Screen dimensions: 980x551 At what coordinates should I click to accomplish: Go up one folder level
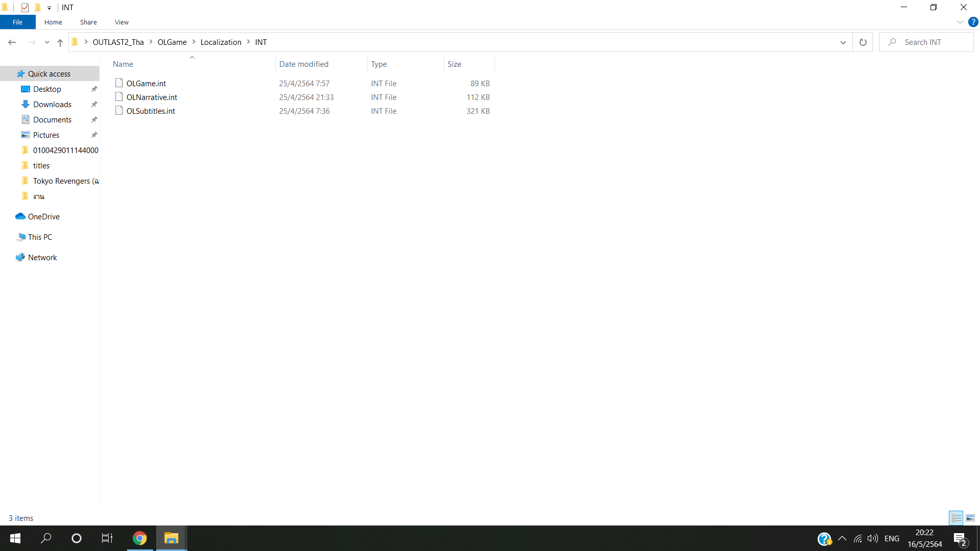(x=60, y=42)
